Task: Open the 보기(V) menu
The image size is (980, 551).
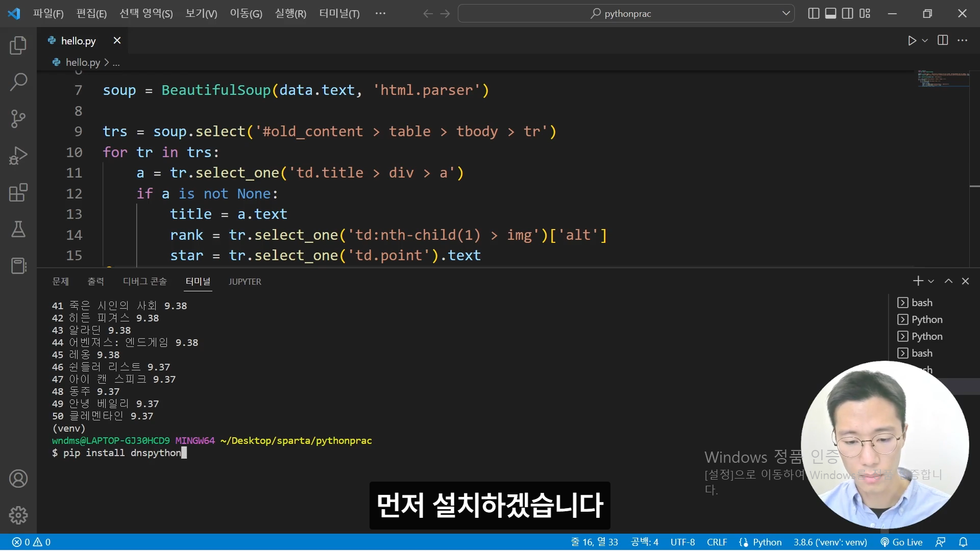Action: [x=201, y=14]
